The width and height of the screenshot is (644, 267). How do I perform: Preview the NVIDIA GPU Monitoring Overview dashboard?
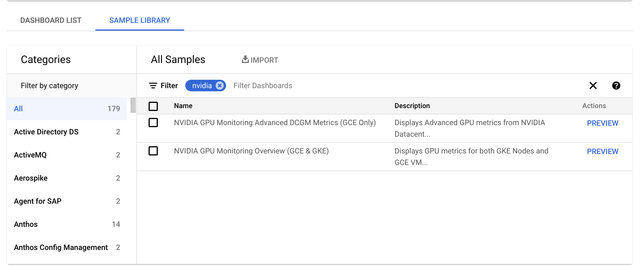pos(602,151)
